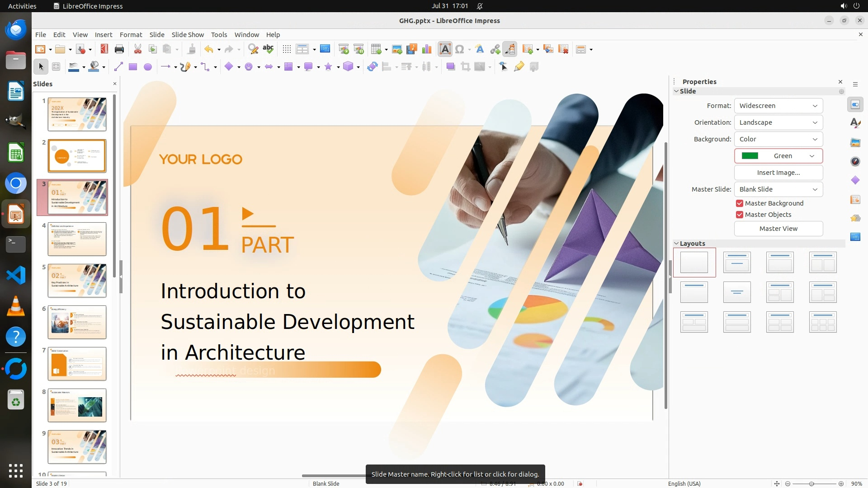
Task: Open the Format menu
Action: (x=131, y=35)
